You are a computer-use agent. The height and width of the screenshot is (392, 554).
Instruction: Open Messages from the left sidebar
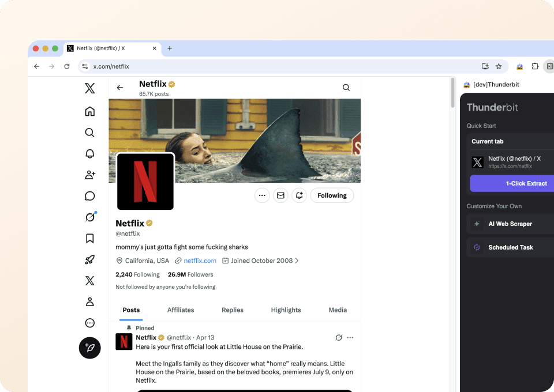[89, 195]
